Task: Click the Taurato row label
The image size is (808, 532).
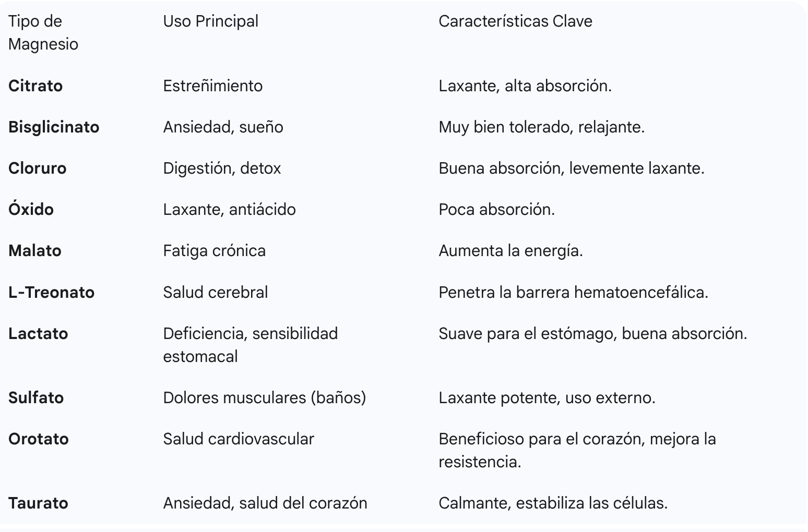Action: tap(38, 503)
